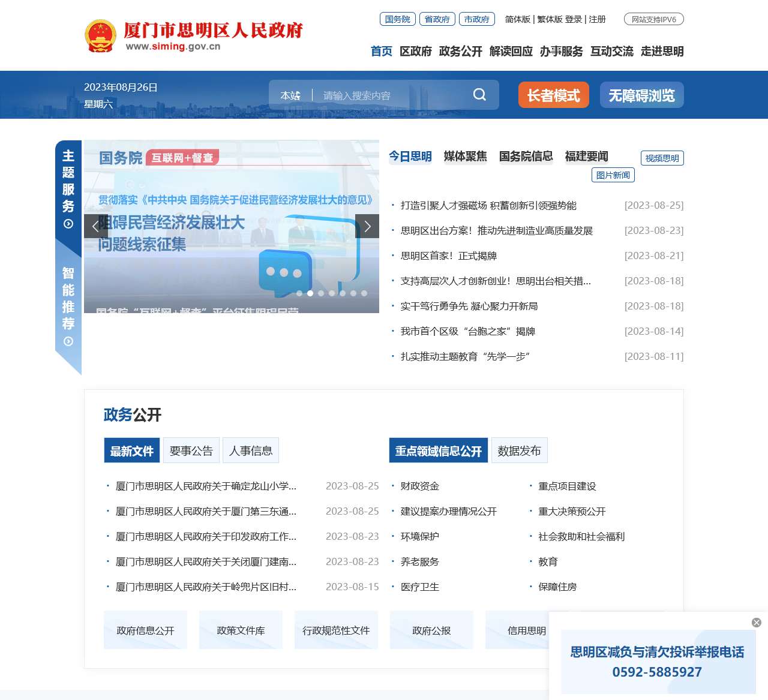Click the national emblem logo

pos(100,36)
